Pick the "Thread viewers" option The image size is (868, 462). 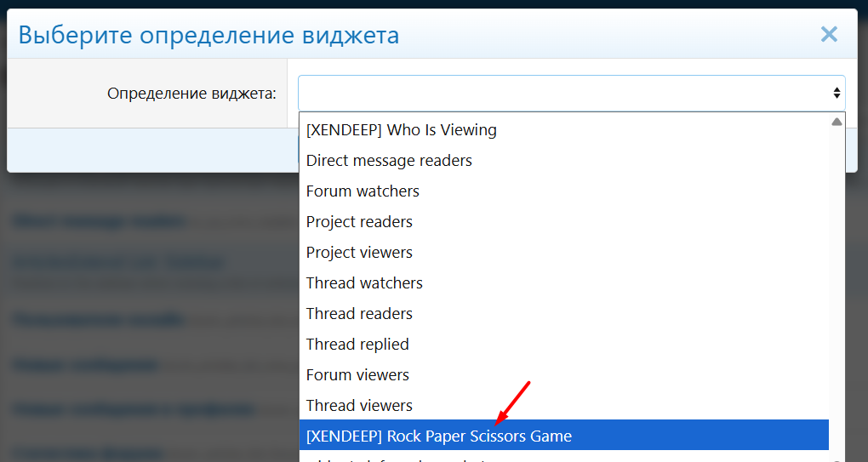359,406
